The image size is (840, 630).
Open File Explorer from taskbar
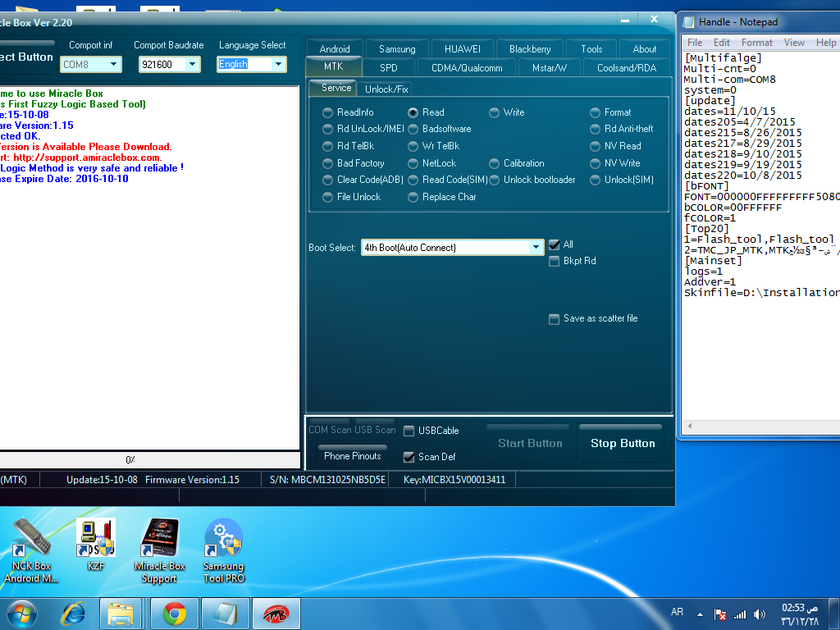pyautogui.click(x=121, y=614)
